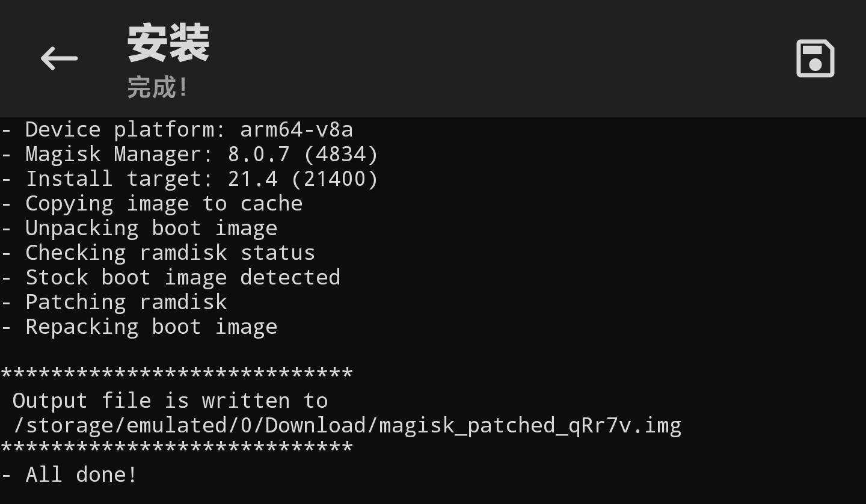The image size is (866, 504).
Task: Click the upper asterisk separator row
Action: click(x=176, y=373)
